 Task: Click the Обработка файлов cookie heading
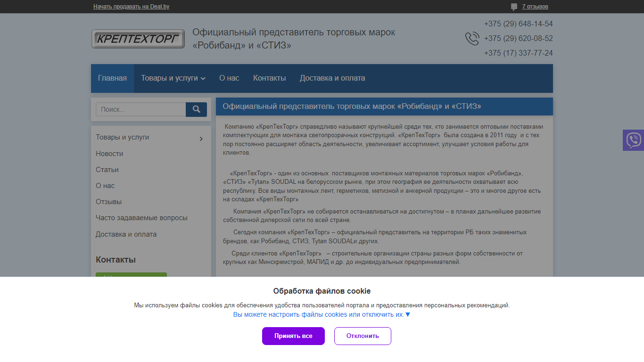point(322,291)
